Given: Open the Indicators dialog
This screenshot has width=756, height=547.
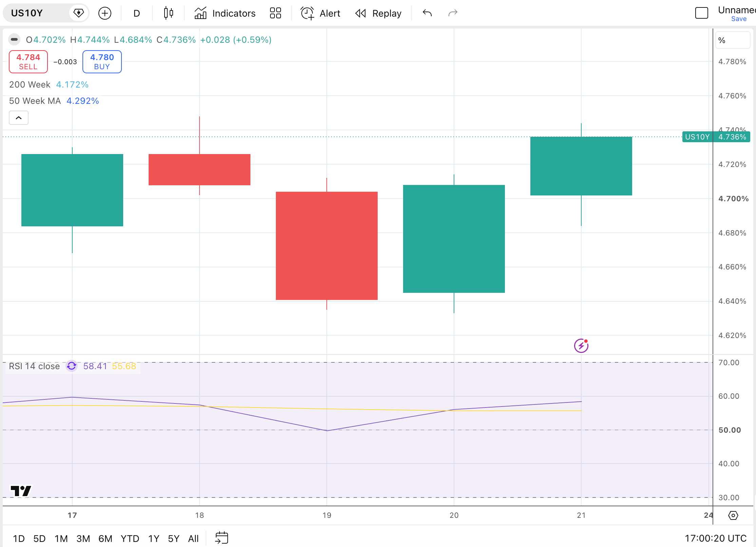Looking at the screenshot, I should (x=225, y=13).
